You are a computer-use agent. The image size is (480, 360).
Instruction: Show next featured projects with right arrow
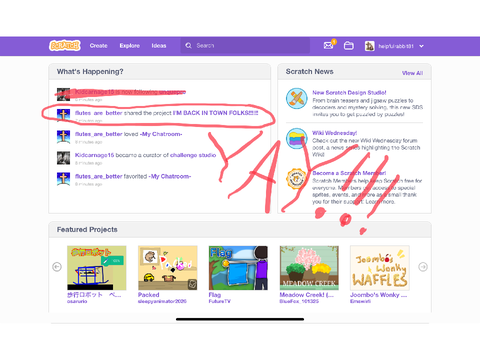point(423,267)
